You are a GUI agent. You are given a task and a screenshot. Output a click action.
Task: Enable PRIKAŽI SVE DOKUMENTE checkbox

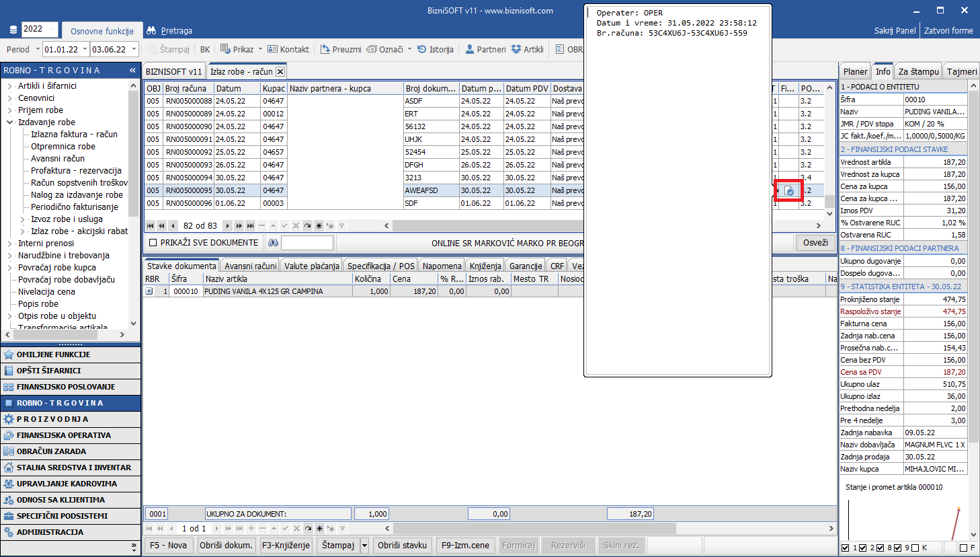(153, 243)
